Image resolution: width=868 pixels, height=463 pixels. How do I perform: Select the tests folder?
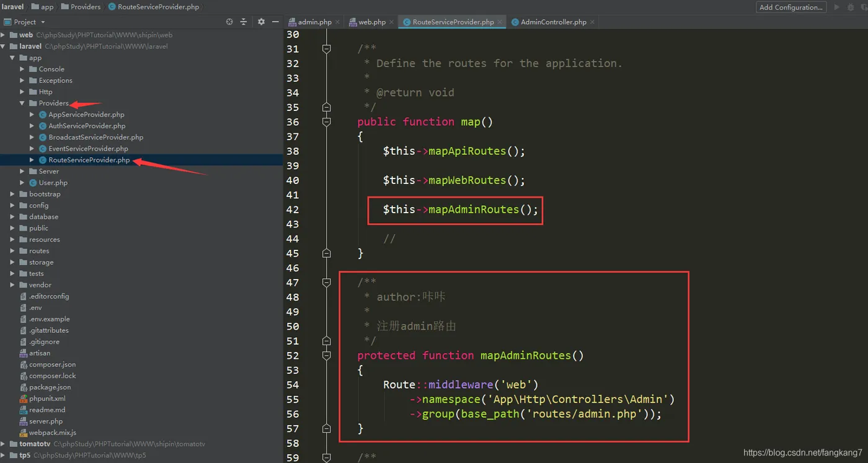tap(37, 273)
